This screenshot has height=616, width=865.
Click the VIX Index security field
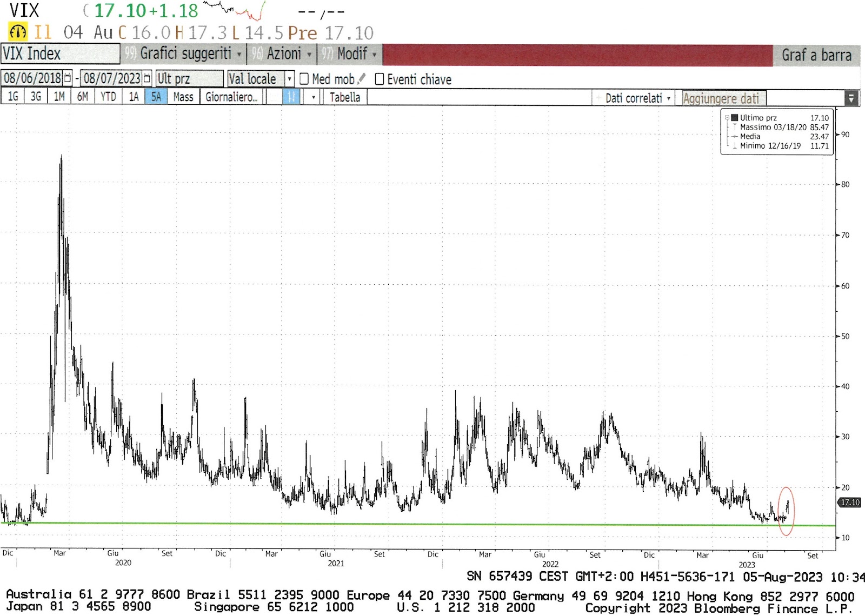tap(60, 53)
